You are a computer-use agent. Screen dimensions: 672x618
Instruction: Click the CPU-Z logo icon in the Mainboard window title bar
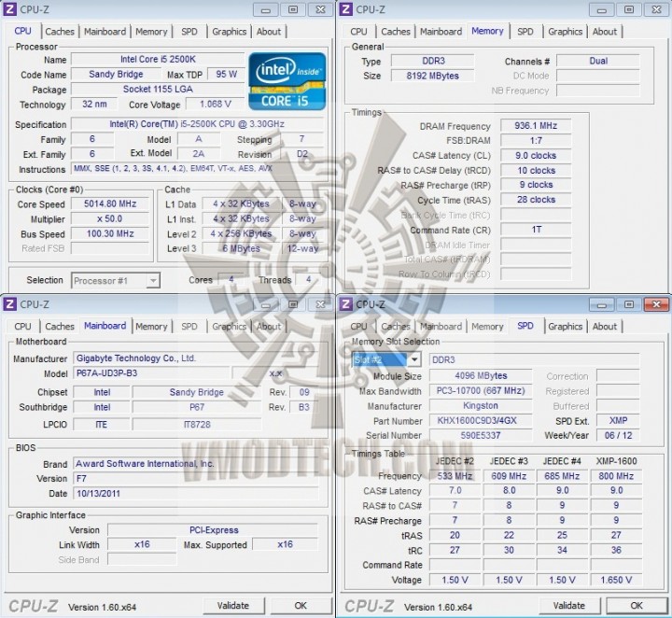10,304
